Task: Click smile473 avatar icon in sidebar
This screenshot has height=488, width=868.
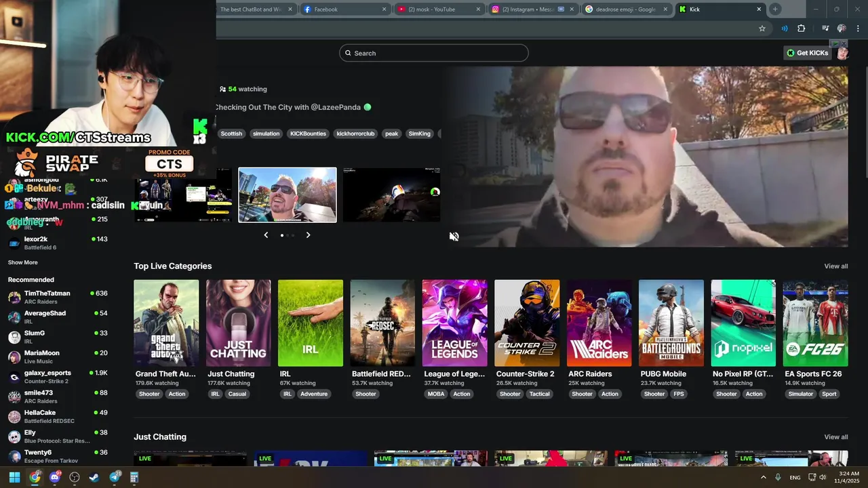Action: tap(14, 396)
